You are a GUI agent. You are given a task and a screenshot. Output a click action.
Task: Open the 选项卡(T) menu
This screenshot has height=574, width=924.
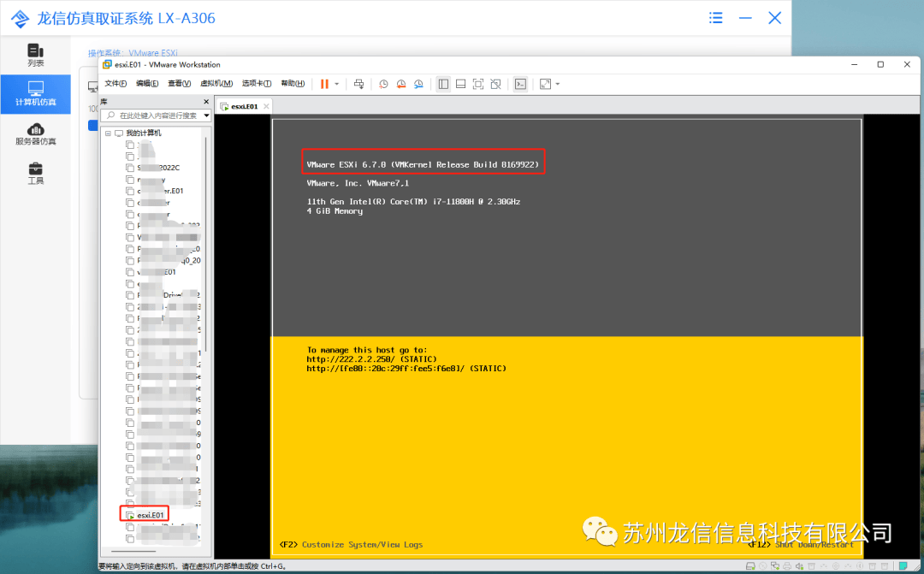click(x=257, y=84)
